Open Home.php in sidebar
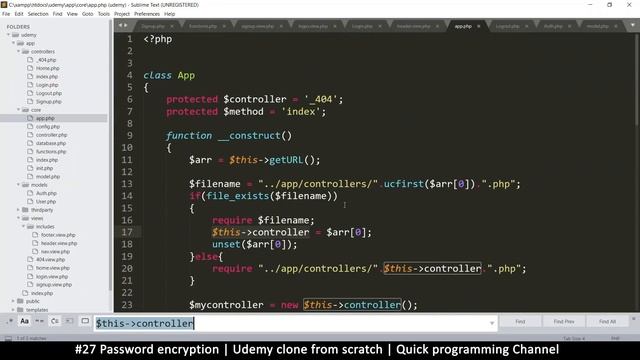Screen dimensions: 640x360 click(48, 68)
